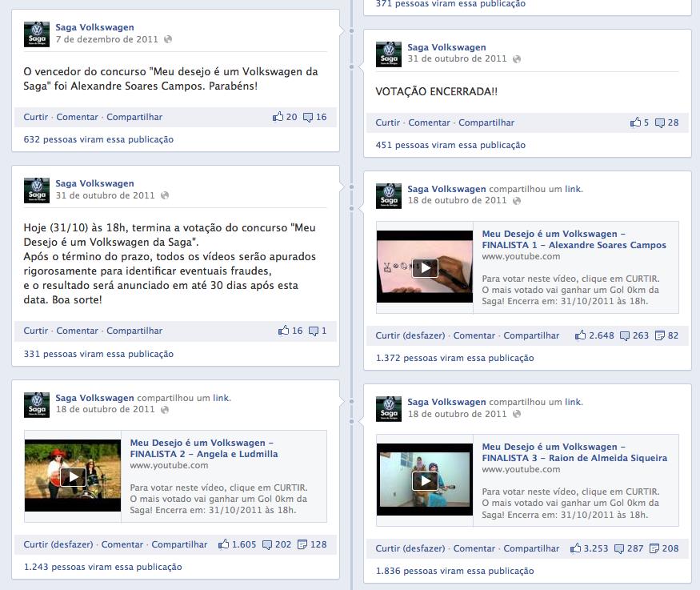Undo the like on the FINALISTA 3 post
The width and height of the screenshot is (700, 590).
[410, 548]
